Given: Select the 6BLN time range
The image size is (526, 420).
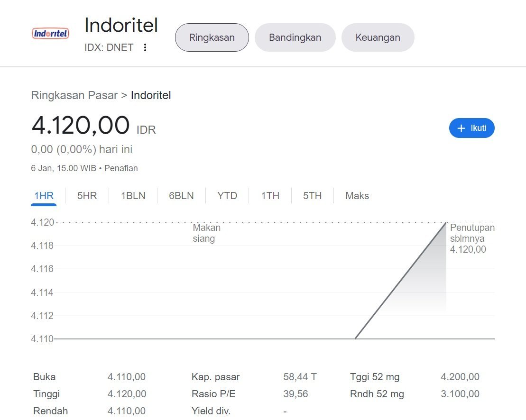Looking at the screenshot, I should [181, 196].
